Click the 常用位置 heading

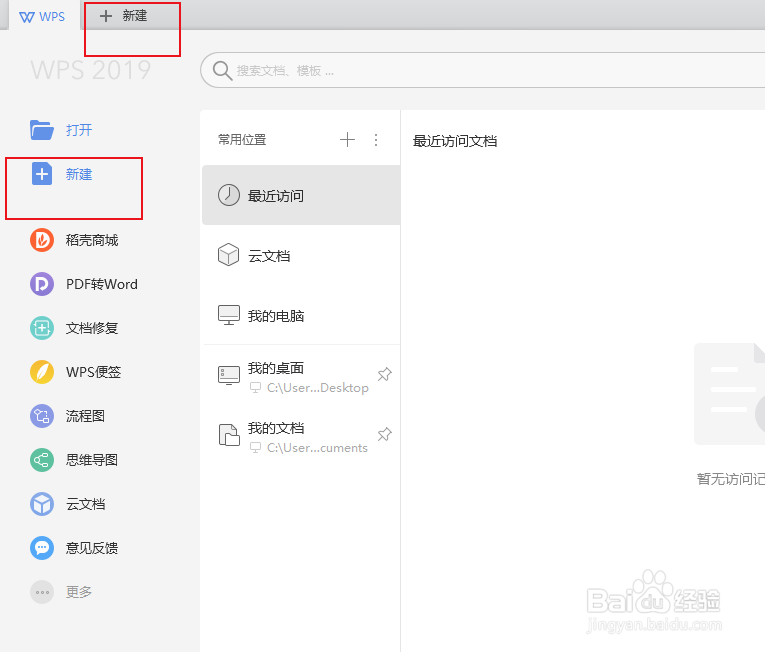click(x=242, y=140)
